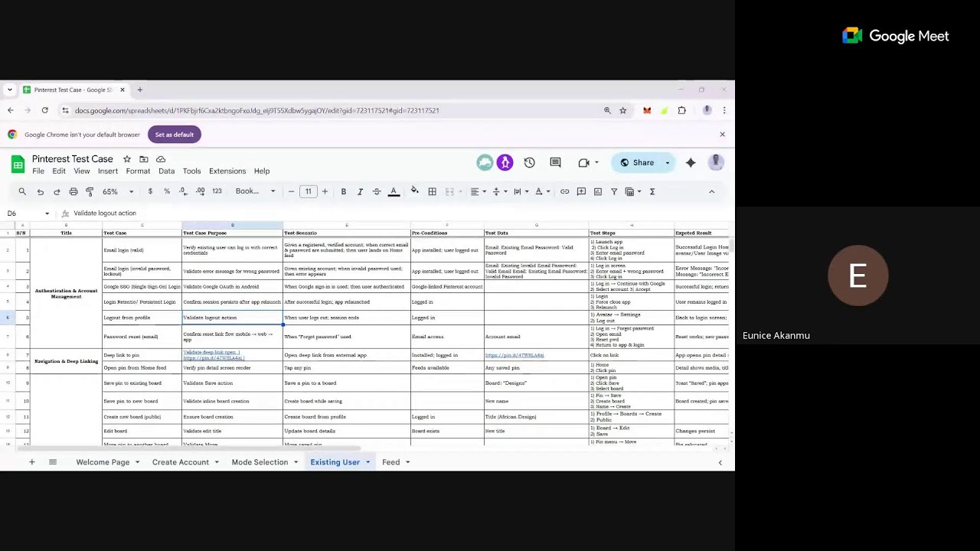980x551 pixels.
Task: Insert a chart
Action: coord(598,191)
